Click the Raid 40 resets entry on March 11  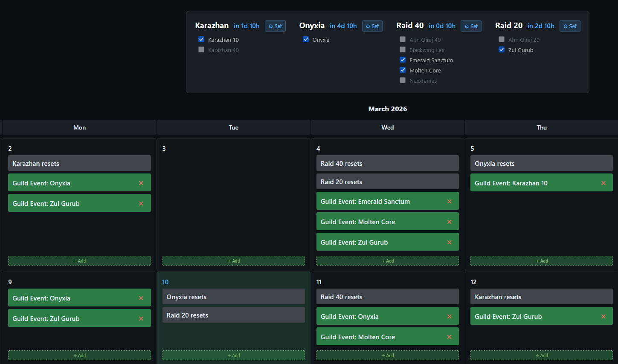coord(388,297)
